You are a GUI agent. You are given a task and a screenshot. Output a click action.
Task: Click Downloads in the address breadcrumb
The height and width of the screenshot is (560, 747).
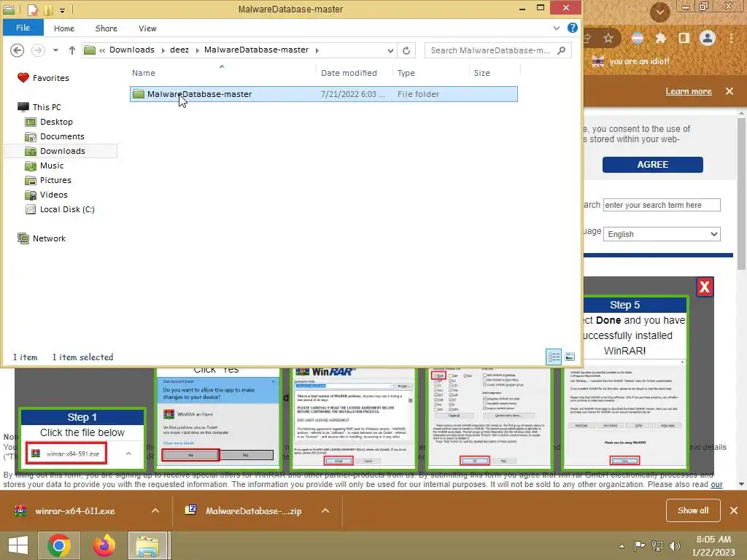[132, 50]
